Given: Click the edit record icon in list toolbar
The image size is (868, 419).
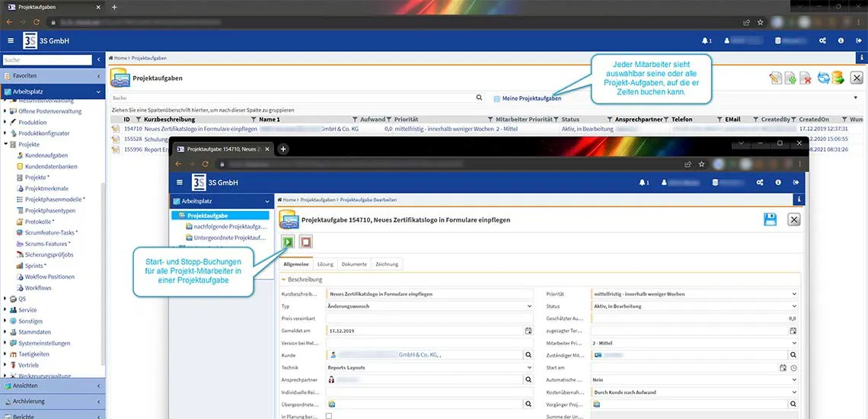Looking at the screenshot, I should point(775,78).
